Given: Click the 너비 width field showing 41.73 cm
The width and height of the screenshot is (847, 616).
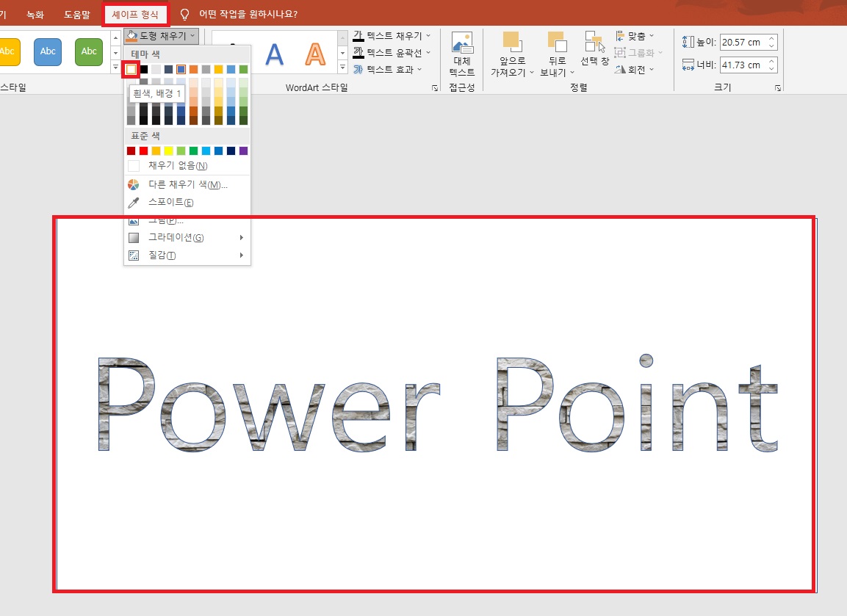Looking at the screenshot, I should [743, 65].
